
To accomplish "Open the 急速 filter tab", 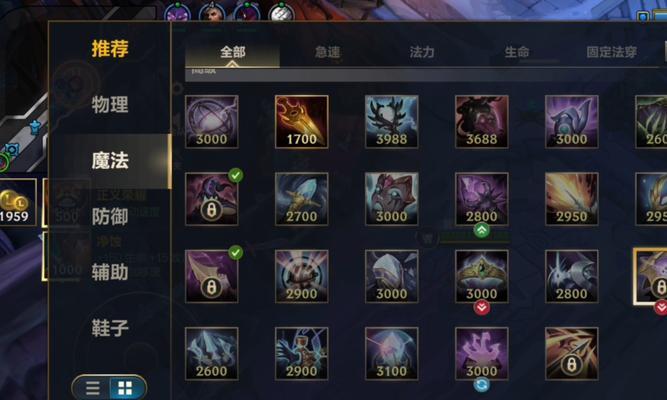I will pyautogui.click(x=328, y=52).
